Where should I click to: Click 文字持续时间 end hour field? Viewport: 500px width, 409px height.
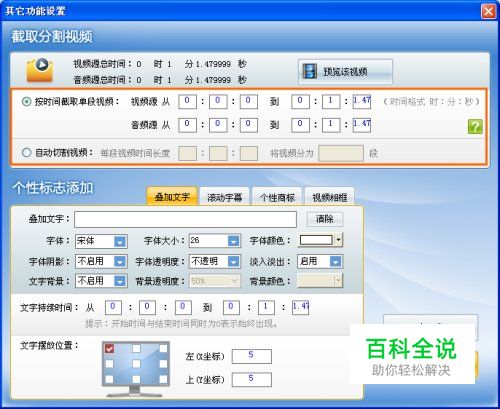(x=231, y=308)
